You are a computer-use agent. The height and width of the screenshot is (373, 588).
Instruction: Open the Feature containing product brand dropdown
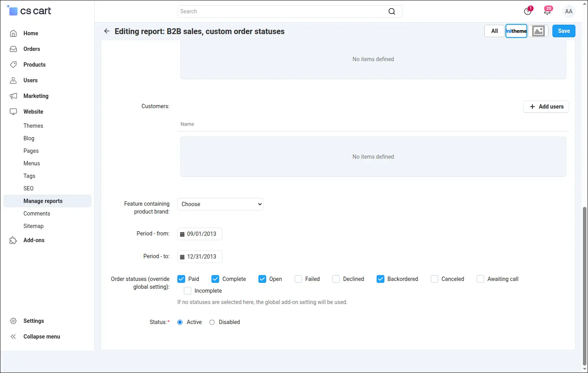click(x=220, y=204)
